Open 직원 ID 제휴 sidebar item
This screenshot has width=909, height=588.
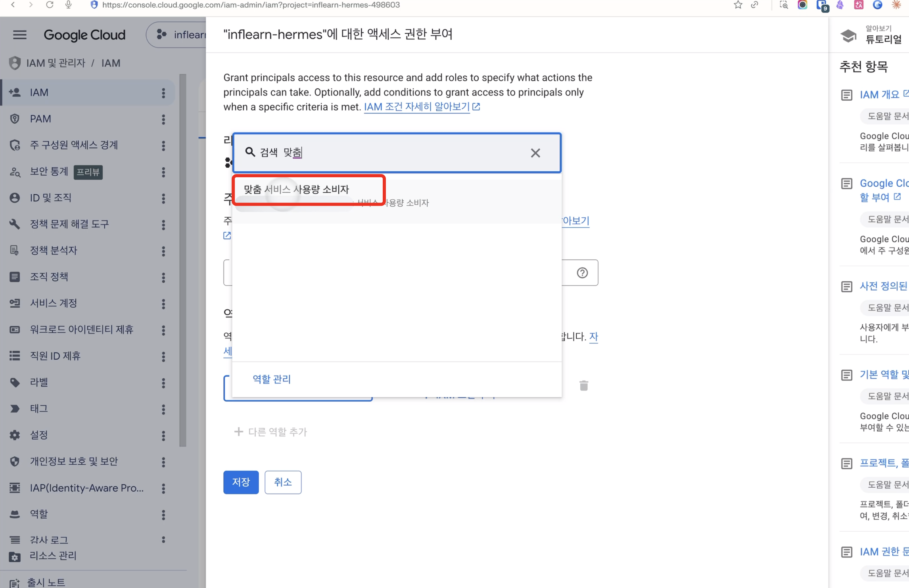pyautogui.click(x=88, y=356)
